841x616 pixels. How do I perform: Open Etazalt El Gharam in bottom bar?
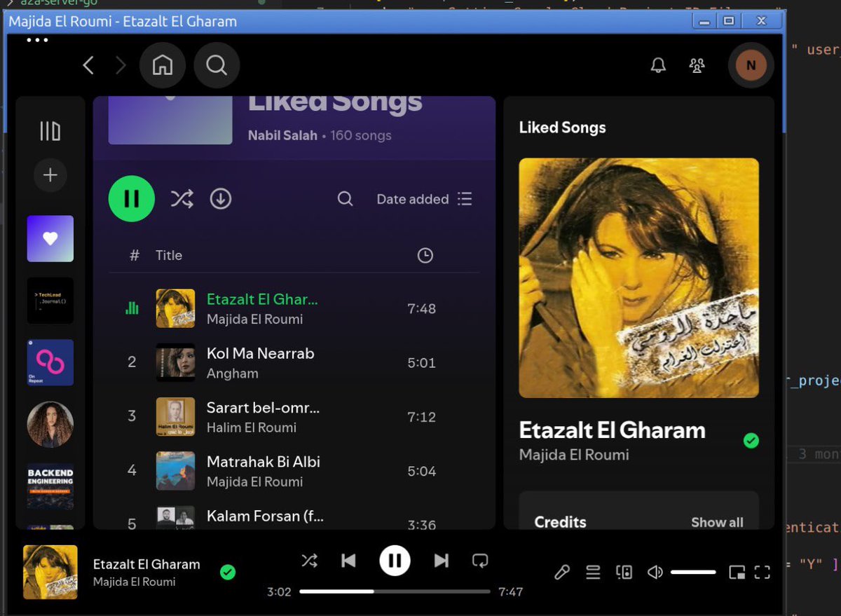146,564
